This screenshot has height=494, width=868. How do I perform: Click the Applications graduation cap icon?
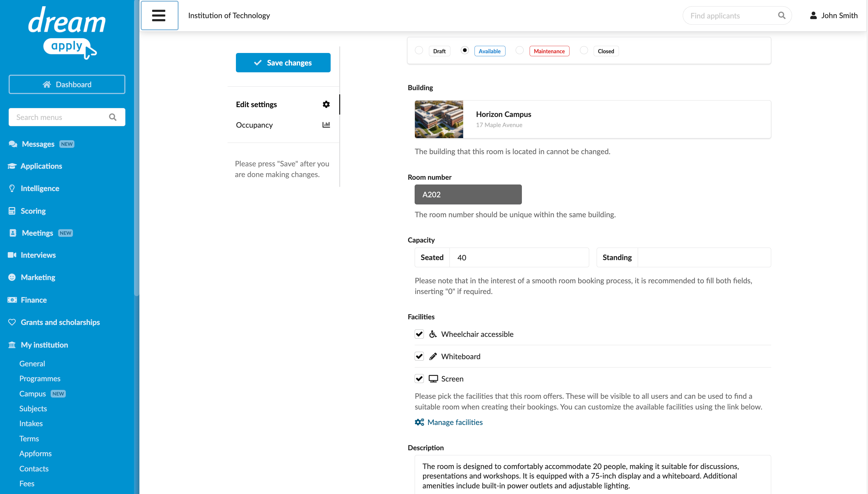click(x=12, y=166)
